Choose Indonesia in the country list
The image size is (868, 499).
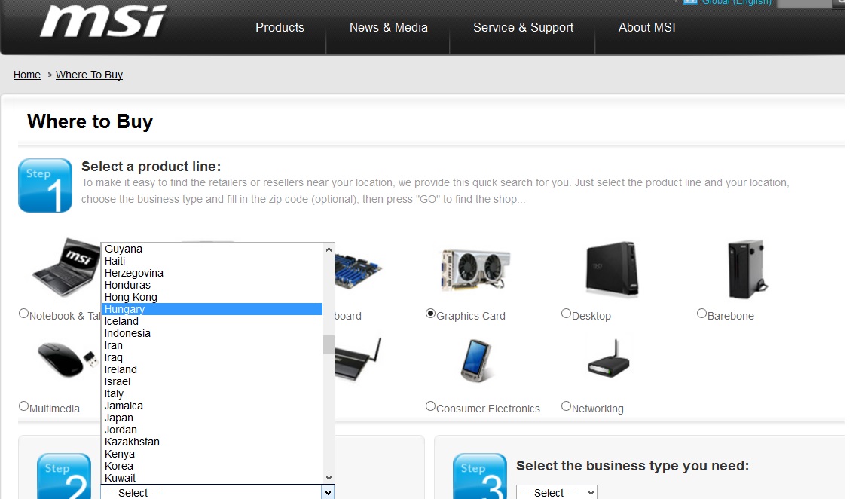click(212, 333)
